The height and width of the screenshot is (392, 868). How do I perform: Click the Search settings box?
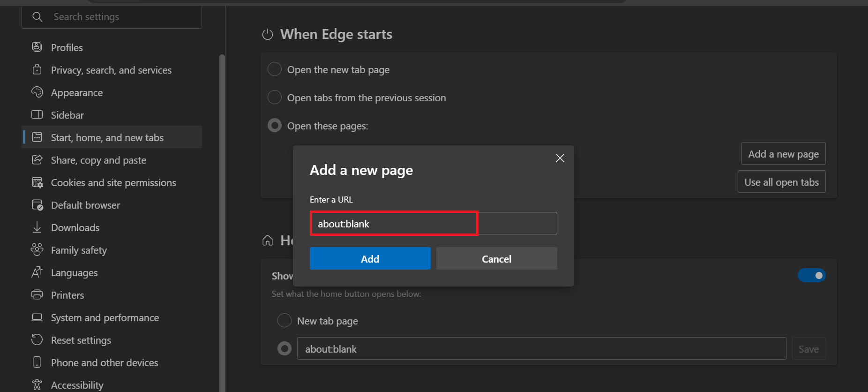tap(112, 17)
